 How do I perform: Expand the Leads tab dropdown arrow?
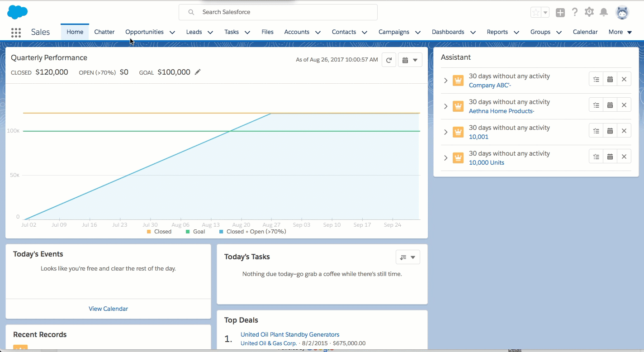click(x=210, y=33)
